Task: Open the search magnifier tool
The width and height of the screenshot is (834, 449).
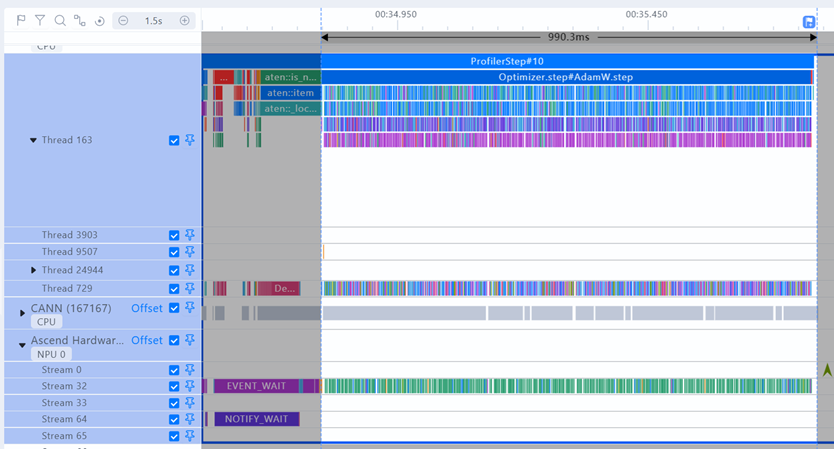Action: [60, 21]
